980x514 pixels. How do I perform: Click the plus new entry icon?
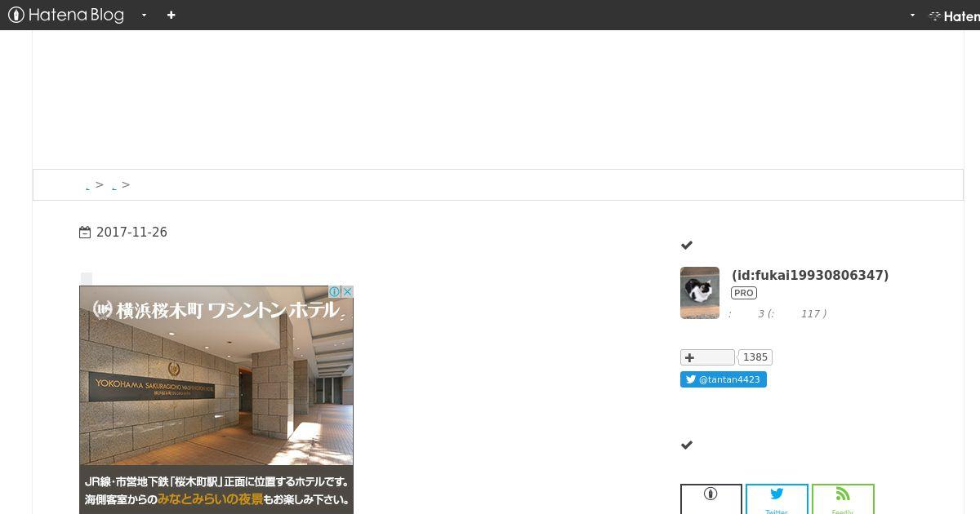171,15
